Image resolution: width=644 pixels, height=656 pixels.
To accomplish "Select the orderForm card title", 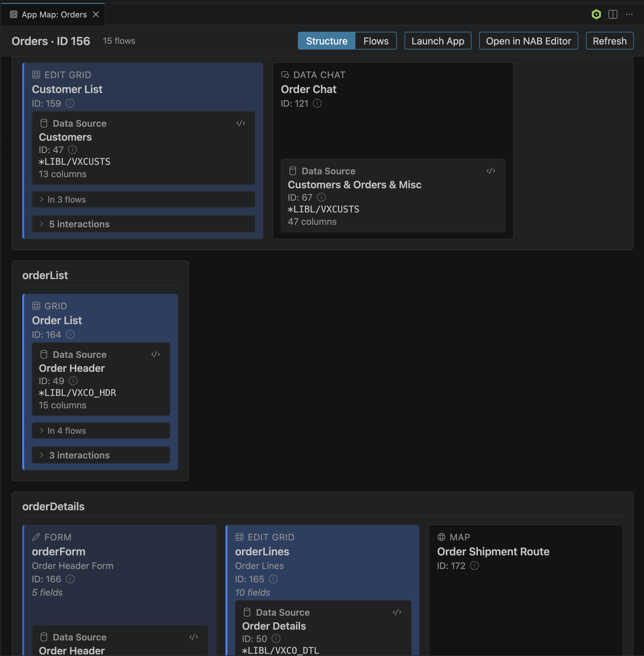I will click(58, 552).
